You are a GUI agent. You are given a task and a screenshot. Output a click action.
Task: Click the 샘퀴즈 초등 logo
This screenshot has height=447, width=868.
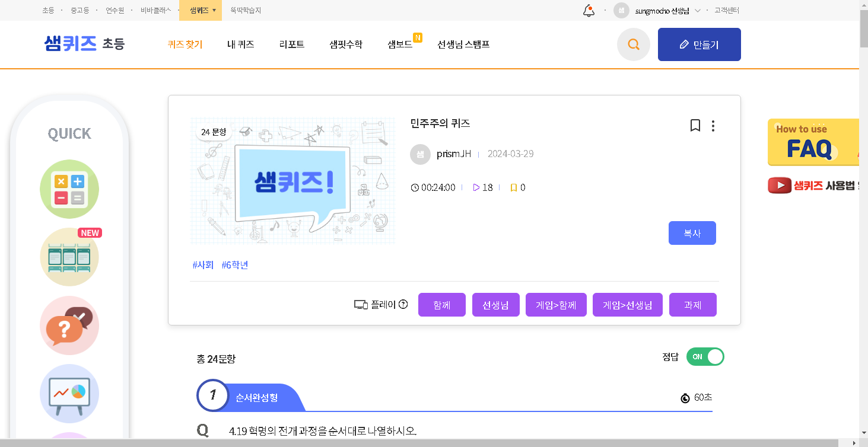coord(84,44)
